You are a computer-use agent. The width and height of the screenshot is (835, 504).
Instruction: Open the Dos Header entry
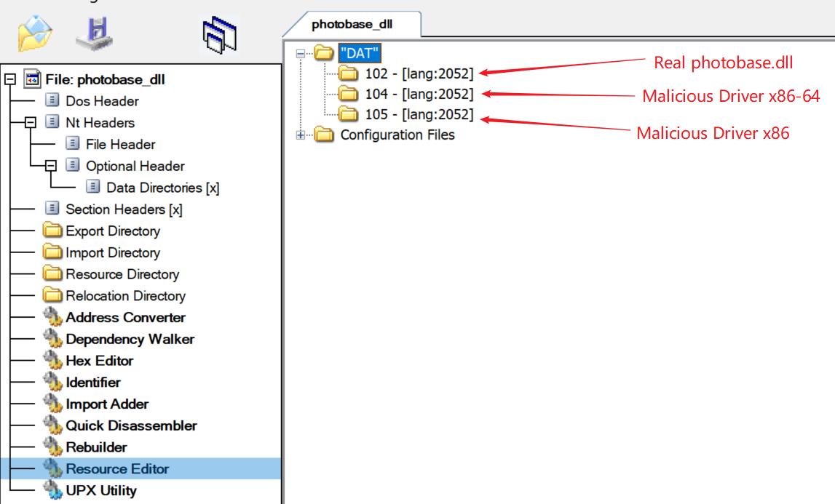(x=102, y=101)
